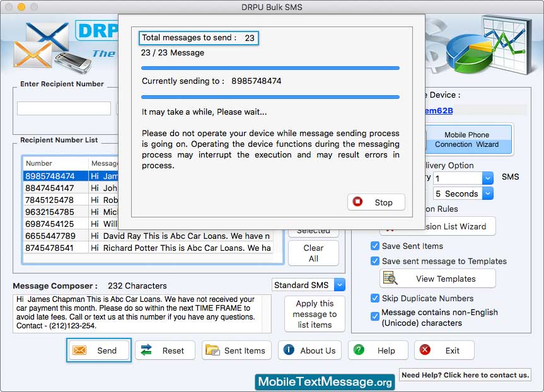Click the 232 Characters count label

[137, 286]
